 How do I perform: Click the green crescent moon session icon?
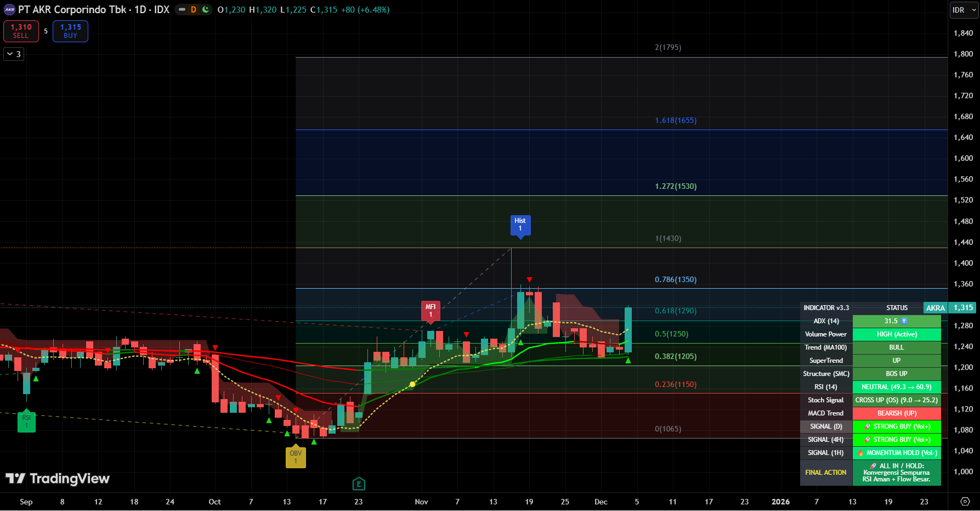click(x=206, y=10)
